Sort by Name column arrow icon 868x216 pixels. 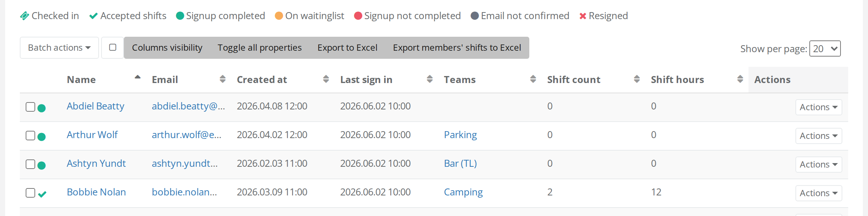(x=137, y=77)
